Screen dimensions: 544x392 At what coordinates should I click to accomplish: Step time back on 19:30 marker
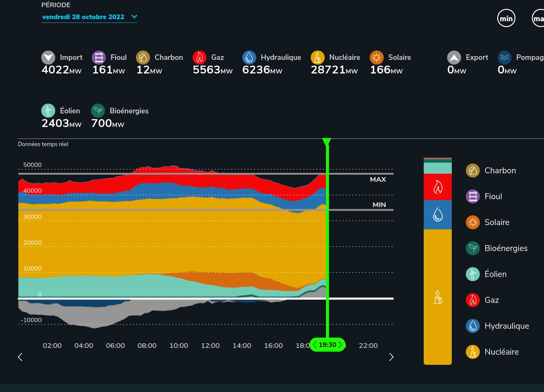tap(315, 345)
